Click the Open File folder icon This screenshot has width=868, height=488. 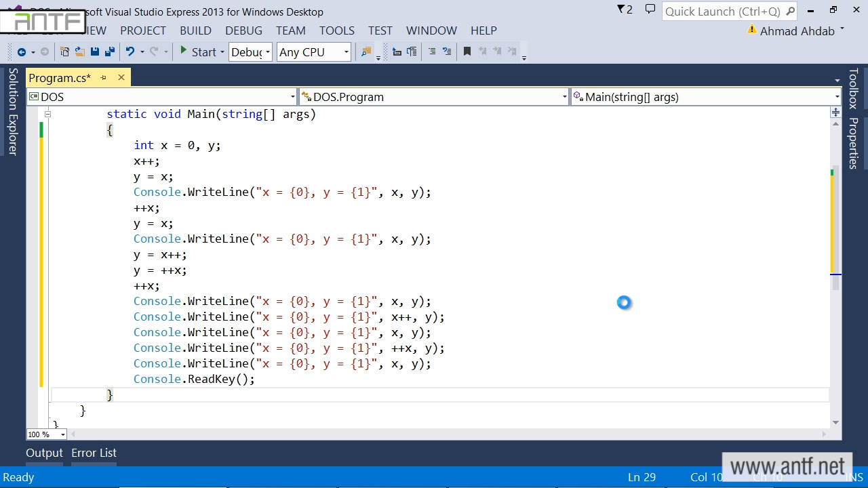(79, 52)
